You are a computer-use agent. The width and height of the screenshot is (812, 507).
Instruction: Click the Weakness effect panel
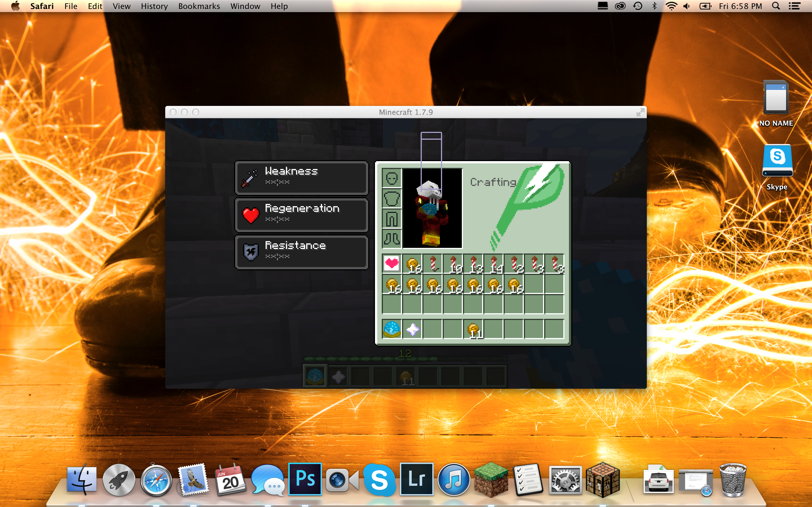click(301, 177)
